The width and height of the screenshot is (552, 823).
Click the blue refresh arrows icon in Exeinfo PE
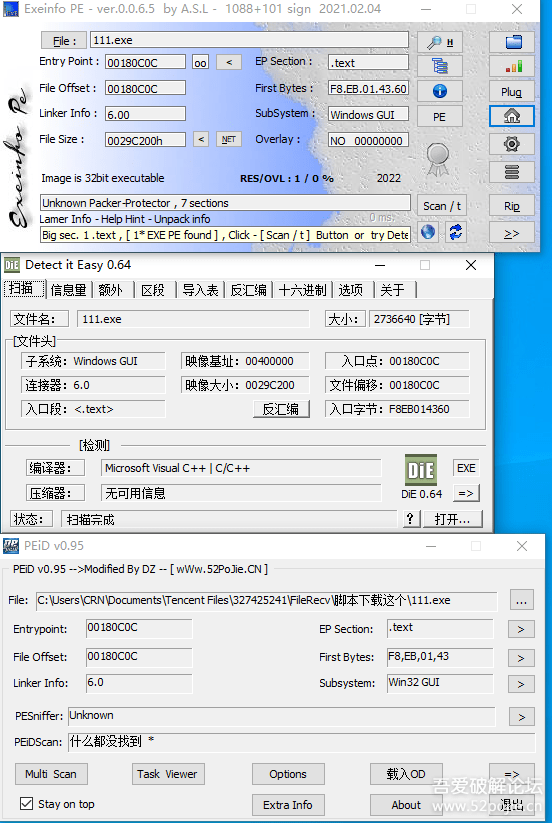point(456,233)
